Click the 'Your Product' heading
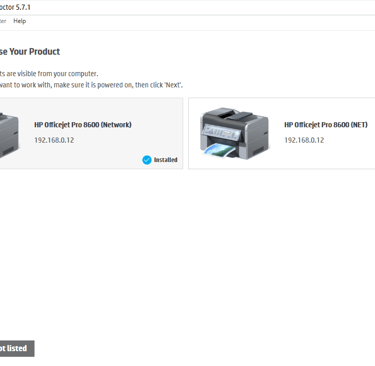This screenshot has width=375, height=366. coord(35,52)
